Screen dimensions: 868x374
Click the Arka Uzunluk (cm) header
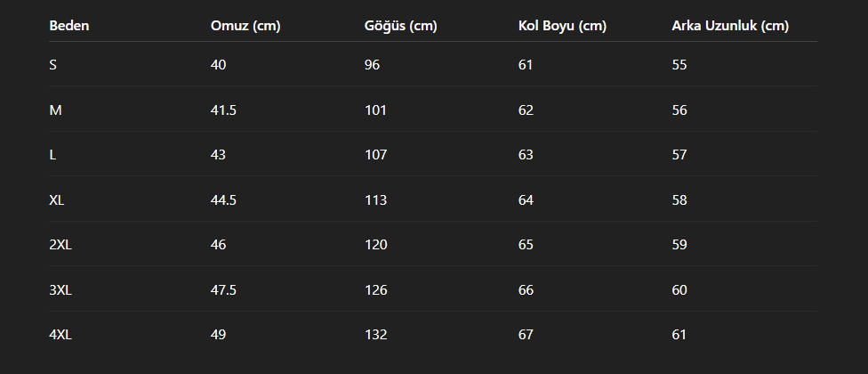pos(730,26)
